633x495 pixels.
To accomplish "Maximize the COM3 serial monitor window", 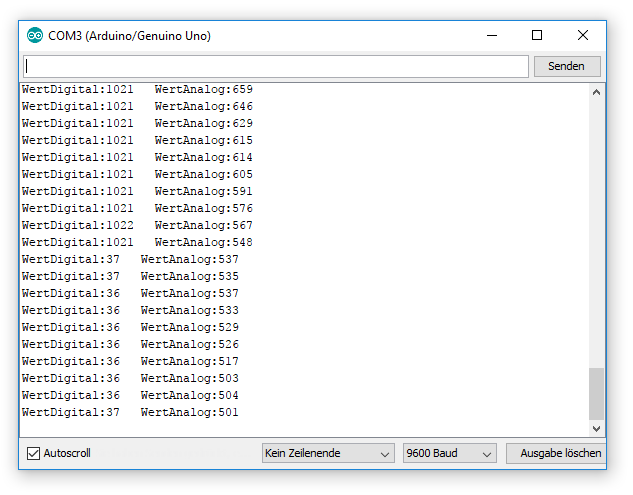I will click(x=537, y=36).
